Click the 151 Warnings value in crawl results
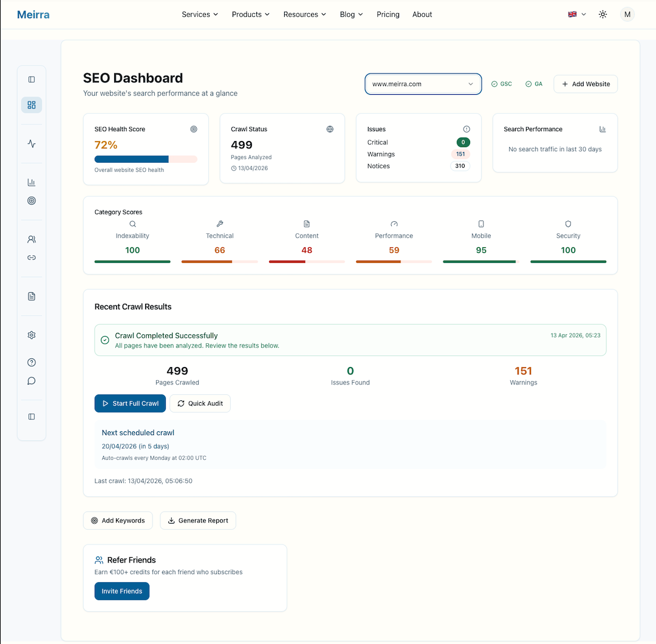This screenshot has width=656, height=644. [x=524, y=371]
